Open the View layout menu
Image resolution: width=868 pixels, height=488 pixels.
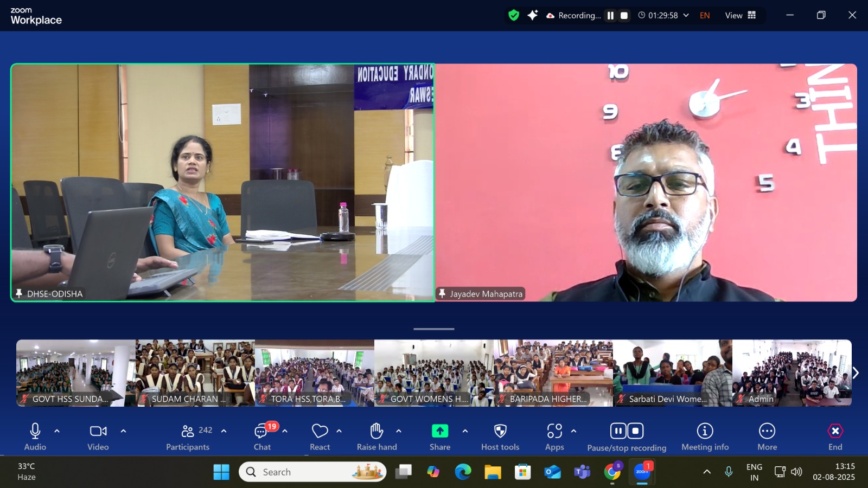tap(741, 16)
